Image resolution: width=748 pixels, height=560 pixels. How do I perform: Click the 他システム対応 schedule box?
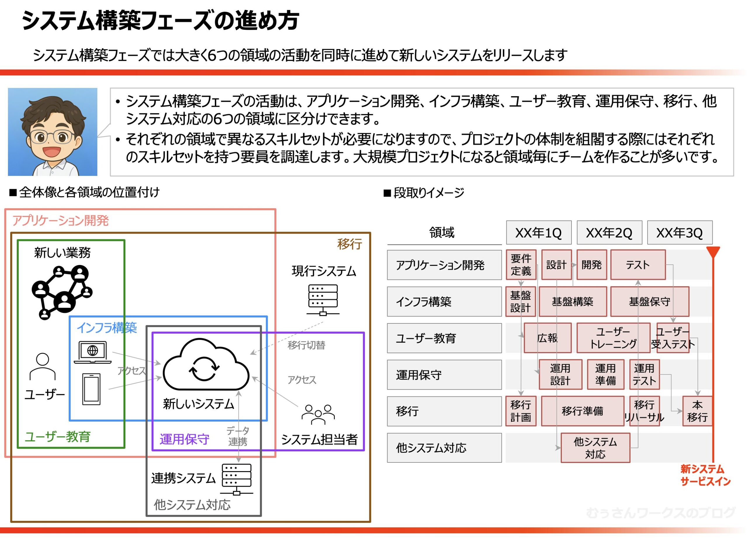pyautogui.click(x=595, y=448)
